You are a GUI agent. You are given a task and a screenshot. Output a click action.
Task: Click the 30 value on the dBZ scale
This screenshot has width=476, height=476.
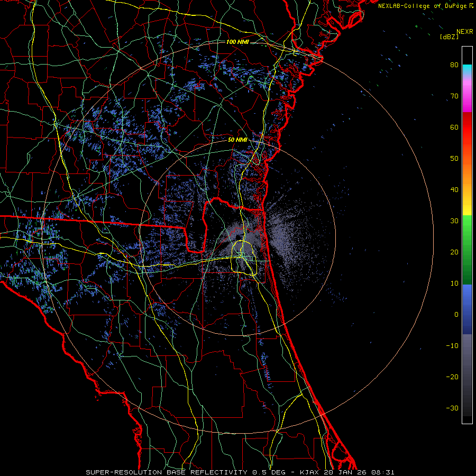coord(454,221)
